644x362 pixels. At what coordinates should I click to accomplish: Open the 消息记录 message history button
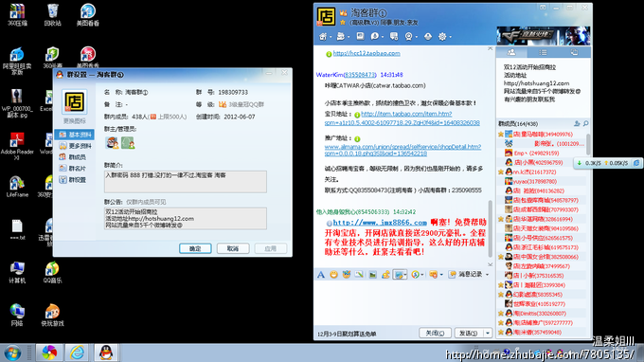(x=466, y=275)
